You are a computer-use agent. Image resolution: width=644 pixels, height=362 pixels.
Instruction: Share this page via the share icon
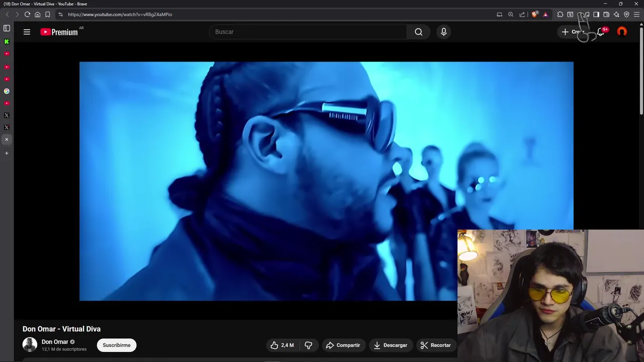coord(522,15)
